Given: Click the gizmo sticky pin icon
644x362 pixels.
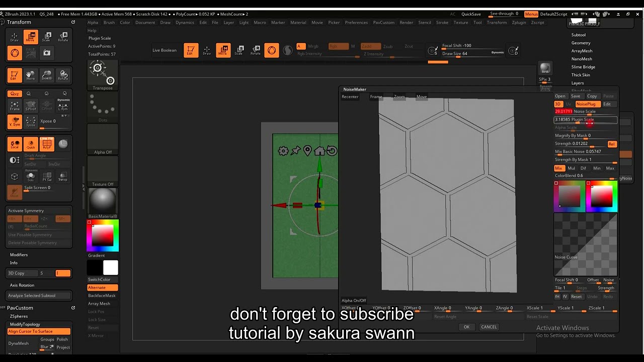Looking at the screenshot, I should point(295,151).
